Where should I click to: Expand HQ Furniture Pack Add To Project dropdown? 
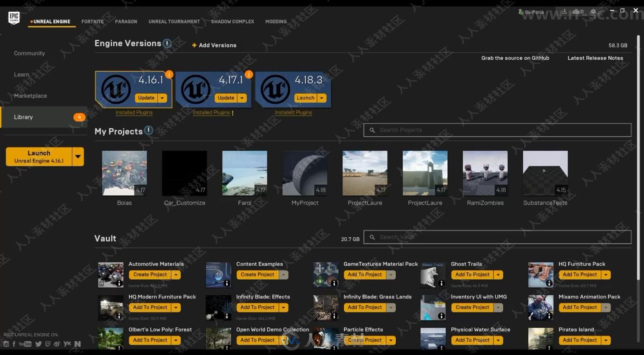(x=606, y=274)
